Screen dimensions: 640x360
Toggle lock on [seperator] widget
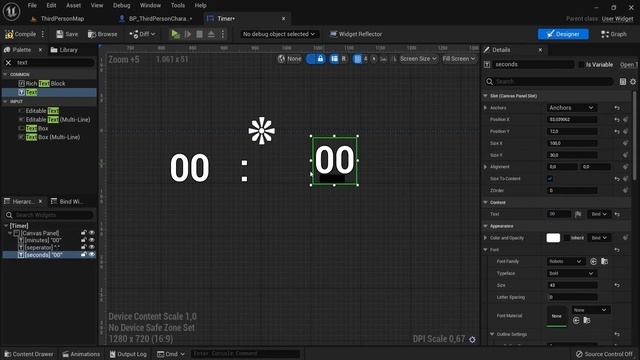pyautogui.click(x=84, y=247)
